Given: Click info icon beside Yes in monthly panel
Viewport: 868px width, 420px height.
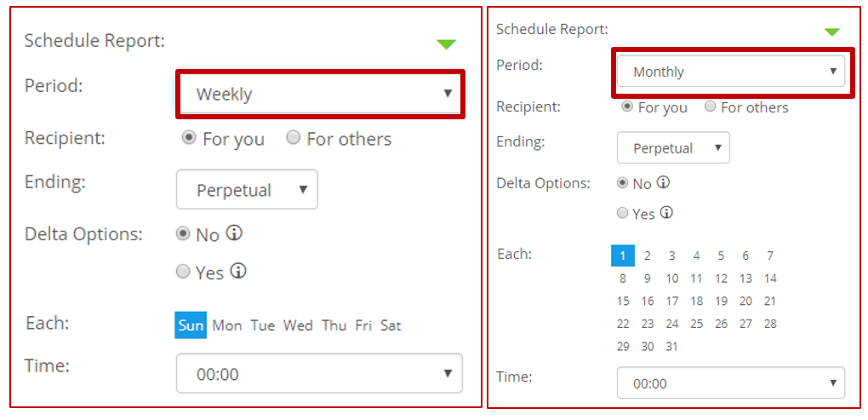Looking at the screenshot, I should click(x=666, y=213).
